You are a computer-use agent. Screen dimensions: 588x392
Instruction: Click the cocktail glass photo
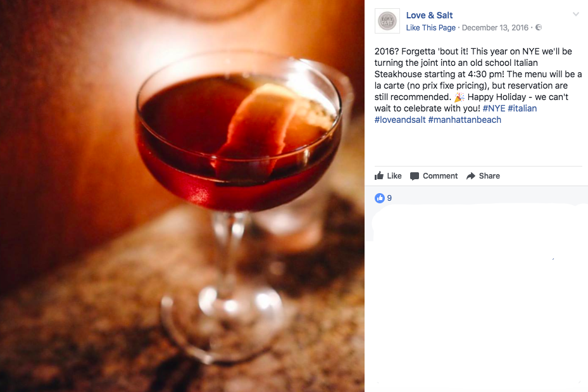[182, 196]
